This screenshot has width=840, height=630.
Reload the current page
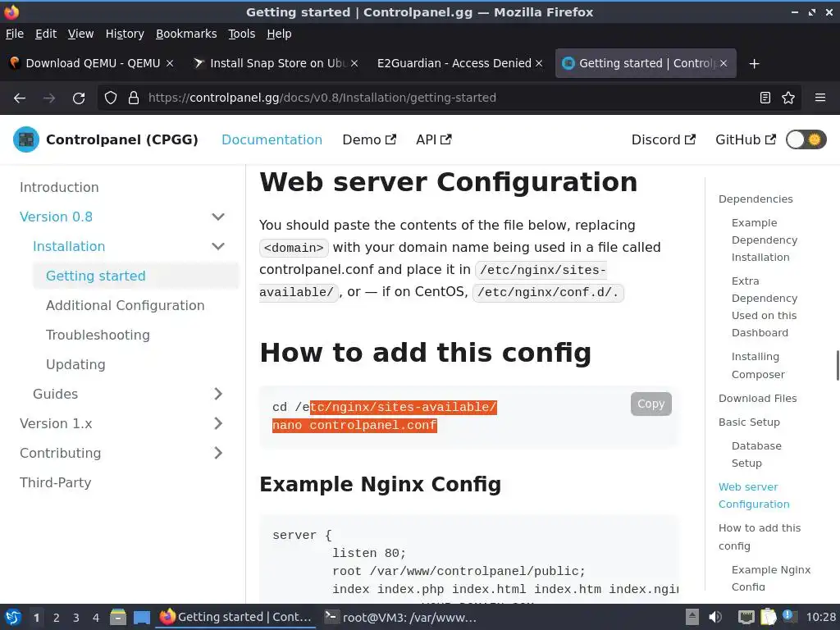(79, 98)
